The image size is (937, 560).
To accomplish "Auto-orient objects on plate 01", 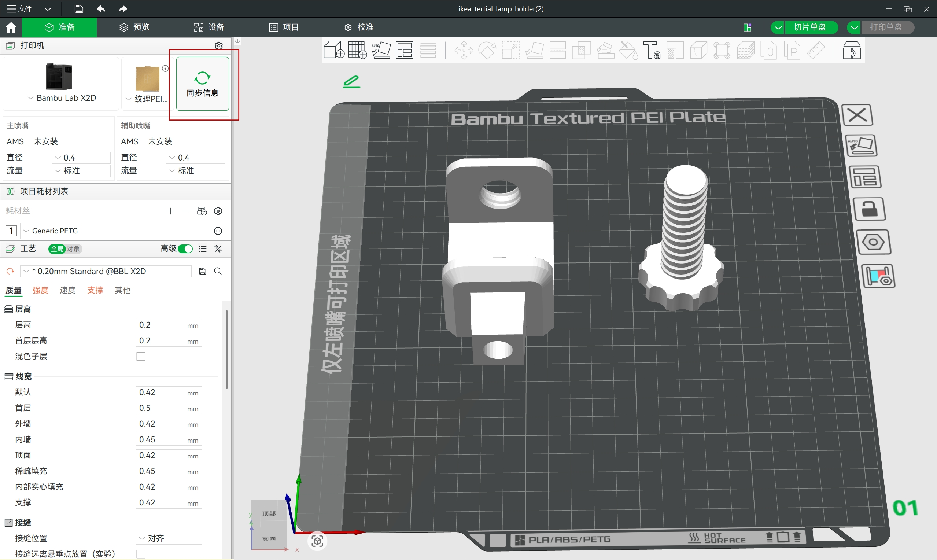I will click(x=861, y=145).
